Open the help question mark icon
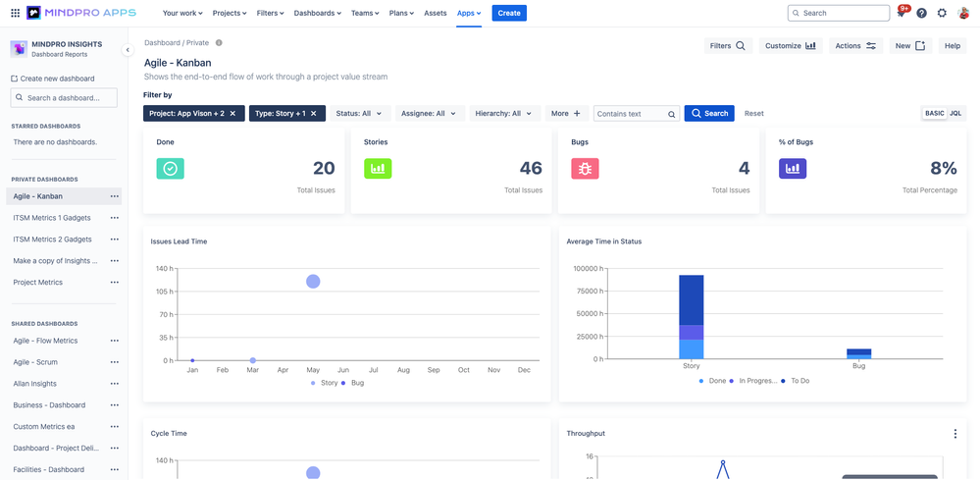 coord(921,13)
